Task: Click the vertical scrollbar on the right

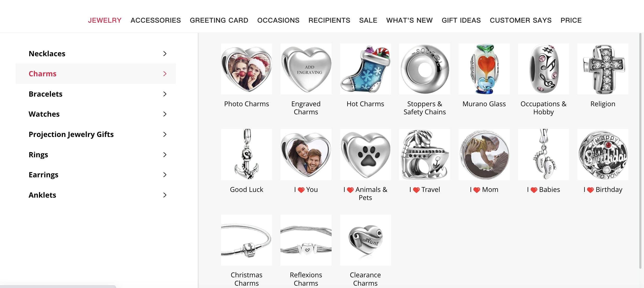Action: 640,151
